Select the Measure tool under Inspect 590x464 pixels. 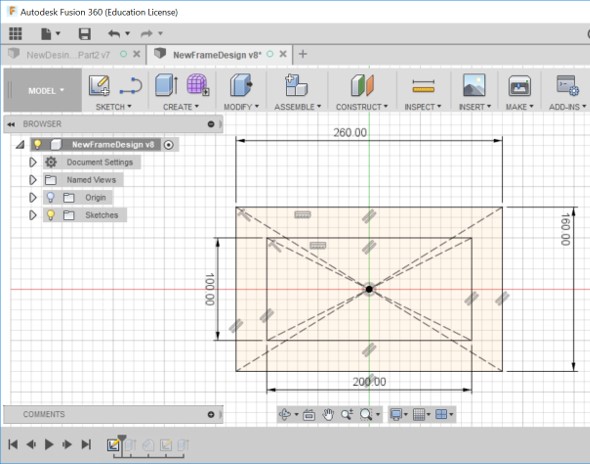pyautogui.click(x=423, y=86)
